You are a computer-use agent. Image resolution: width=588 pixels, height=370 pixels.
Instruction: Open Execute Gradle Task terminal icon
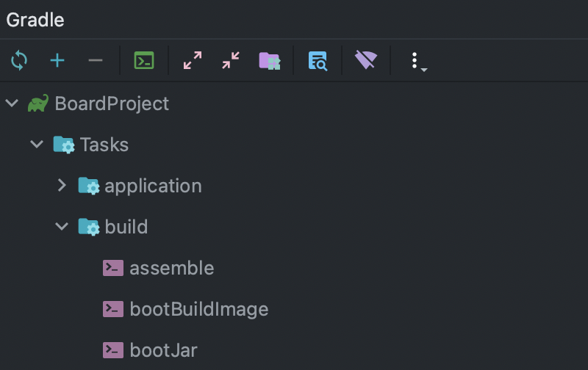144,60
